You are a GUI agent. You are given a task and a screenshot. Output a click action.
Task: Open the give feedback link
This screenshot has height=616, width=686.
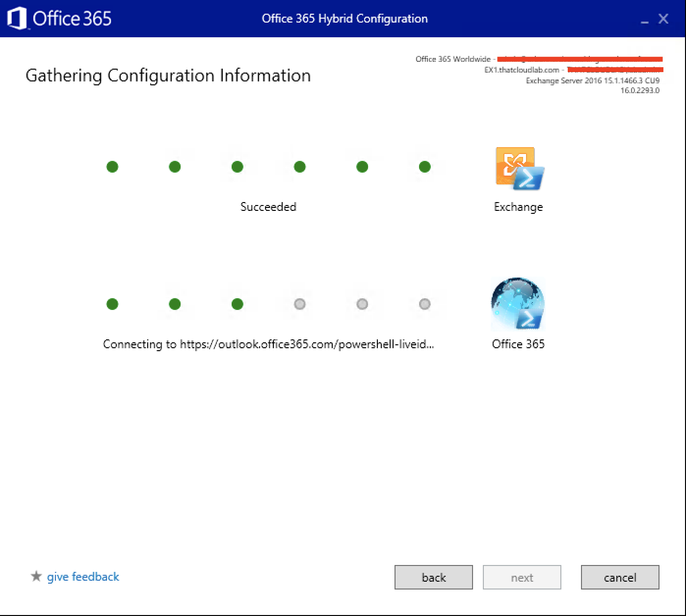coord(83,577)
